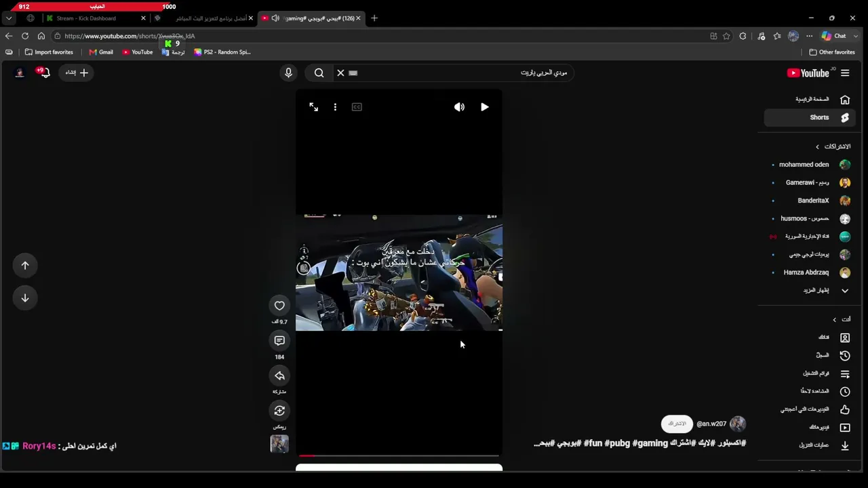Image resolution: width=868 pixels, height=488 pixels.
Task: Remix this Short
Action: [x=279, y=411]
